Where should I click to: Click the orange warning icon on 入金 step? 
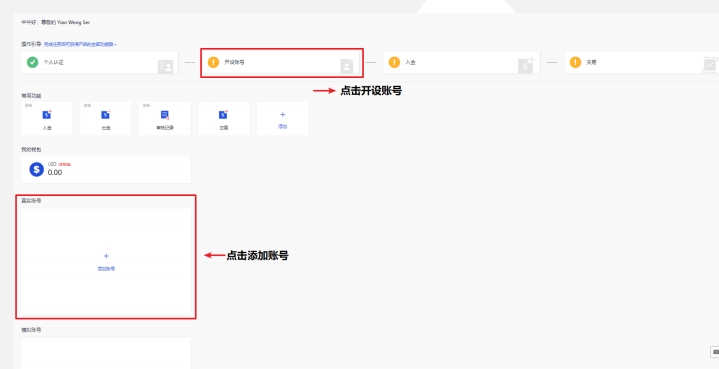tap(394, 62)
